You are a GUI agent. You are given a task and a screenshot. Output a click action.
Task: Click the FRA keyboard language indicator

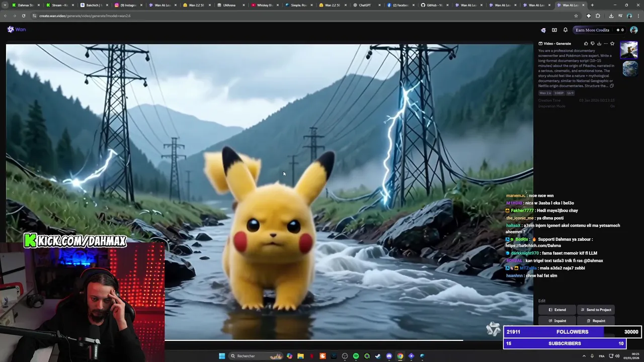click(601, 356)
